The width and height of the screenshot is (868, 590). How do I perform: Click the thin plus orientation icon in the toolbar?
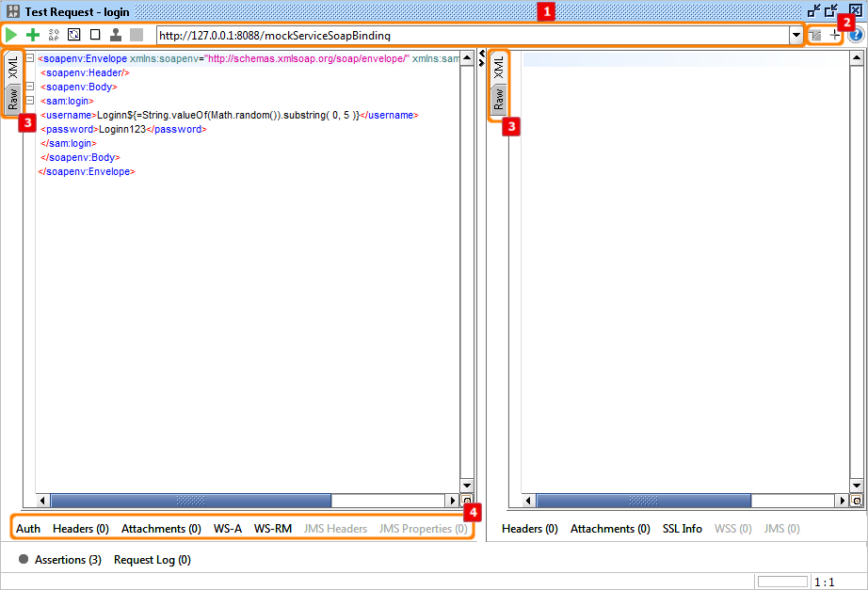coord(835,36)
